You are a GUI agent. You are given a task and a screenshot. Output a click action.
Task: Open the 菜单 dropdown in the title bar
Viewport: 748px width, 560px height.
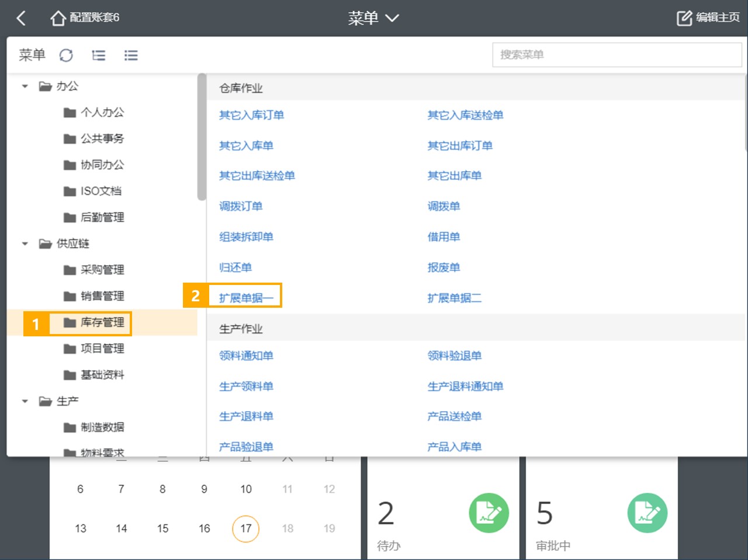coord(373,18)
